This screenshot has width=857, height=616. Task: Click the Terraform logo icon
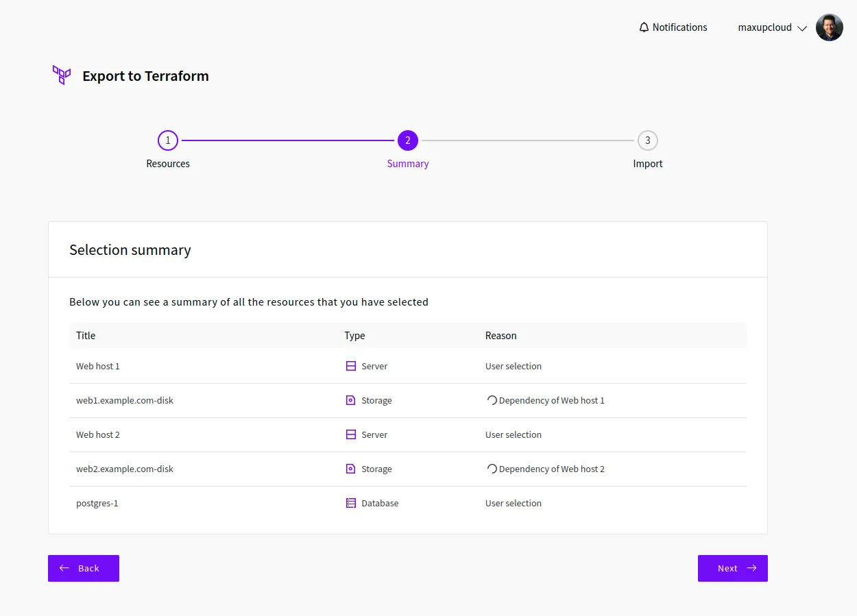coord(62,75)
